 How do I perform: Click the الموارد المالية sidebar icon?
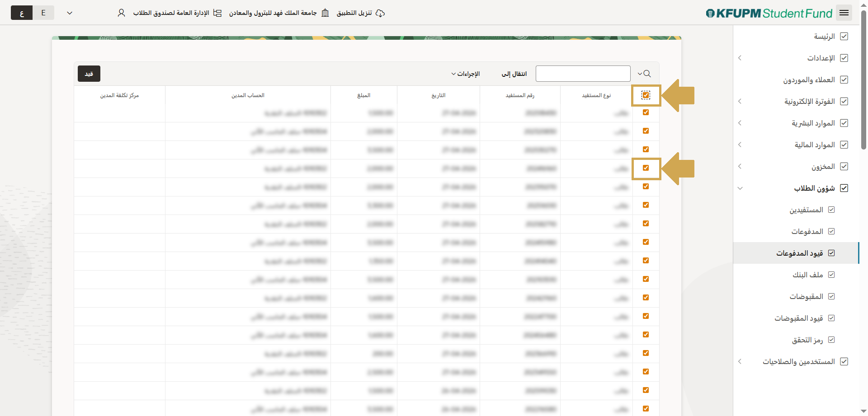point(844,145)
